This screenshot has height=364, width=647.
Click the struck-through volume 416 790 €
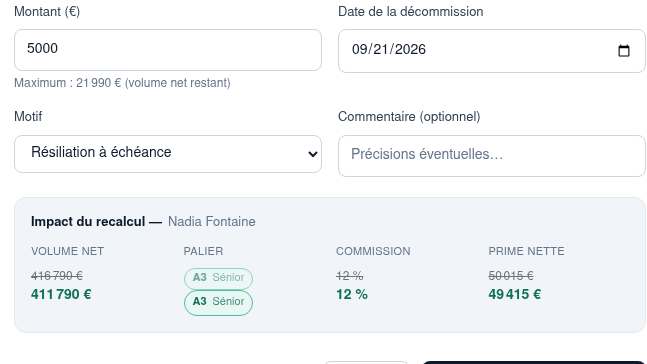tap(57, 276)
